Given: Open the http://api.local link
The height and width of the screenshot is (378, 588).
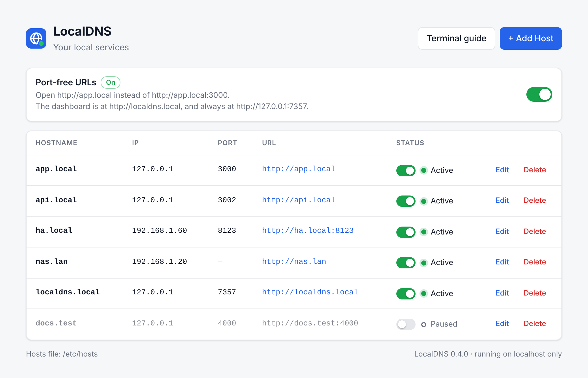Looking at the screenshot, I should [299, 200].
